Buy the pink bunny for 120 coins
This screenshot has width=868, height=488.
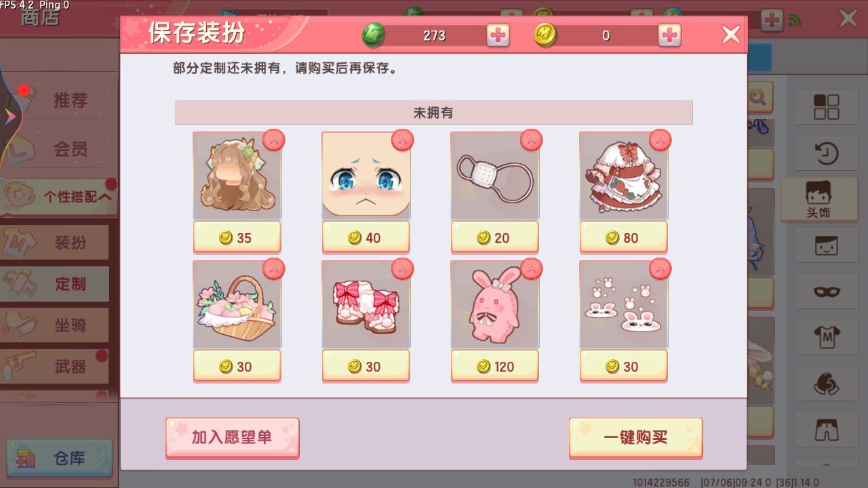[x=494, y=366]
